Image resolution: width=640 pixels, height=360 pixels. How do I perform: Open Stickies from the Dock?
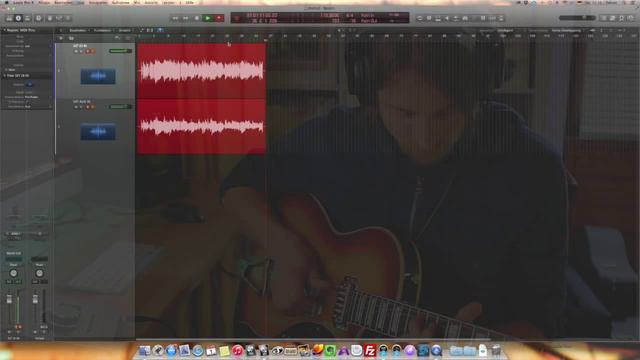[x=224, y=350]
